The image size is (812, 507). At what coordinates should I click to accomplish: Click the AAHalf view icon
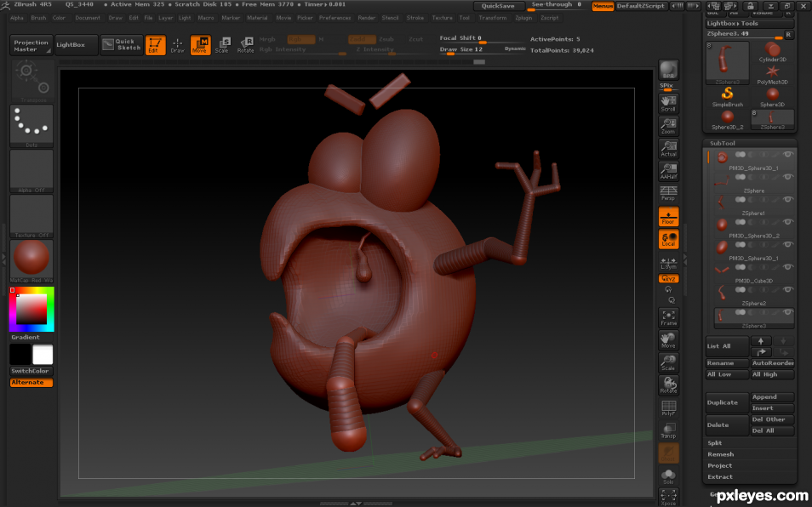coord(668,171)
